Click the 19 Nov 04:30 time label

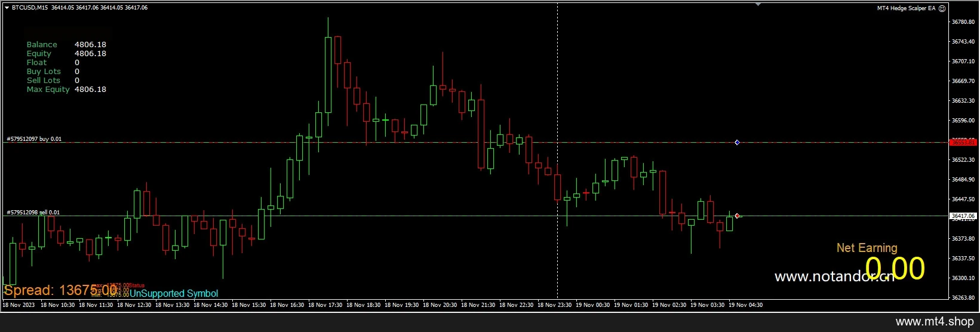(x=746, y=305)
